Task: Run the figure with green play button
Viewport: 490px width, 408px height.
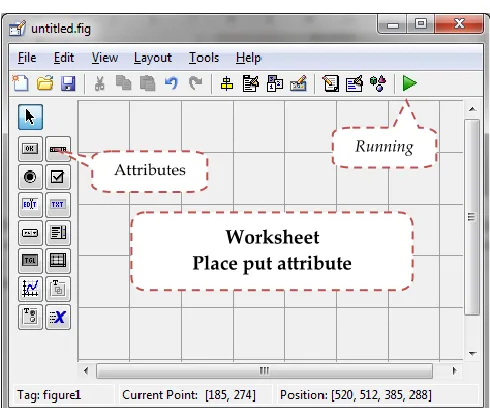Action: click(x=409, y=83)
